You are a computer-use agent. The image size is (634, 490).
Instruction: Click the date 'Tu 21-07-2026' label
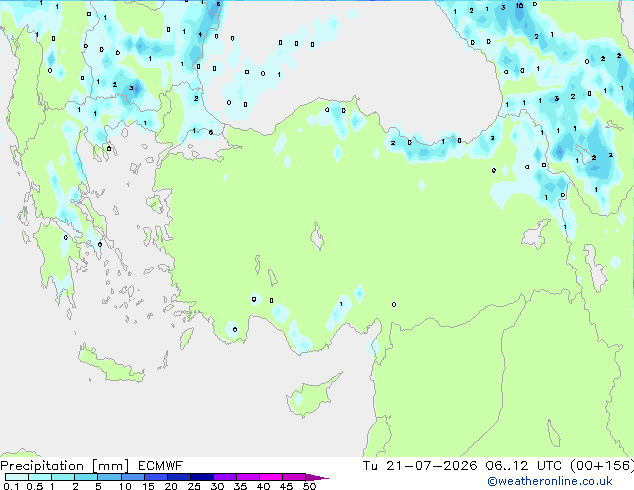point(420,466)
